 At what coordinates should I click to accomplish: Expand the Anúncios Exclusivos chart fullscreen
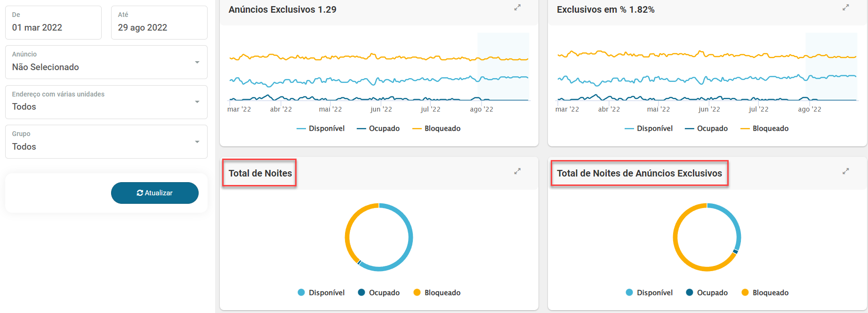click(517, 8)
